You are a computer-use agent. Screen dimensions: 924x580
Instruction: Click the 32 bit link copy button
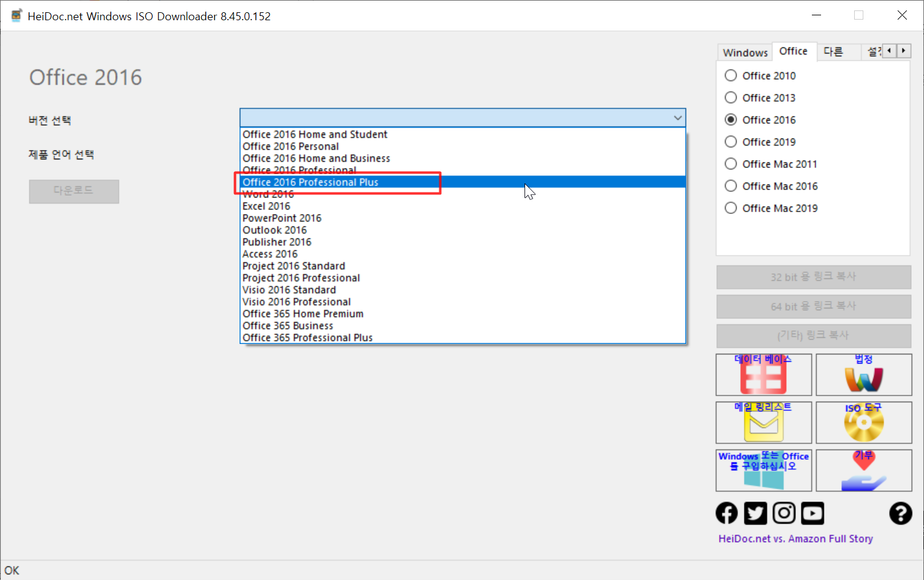pos(814,277)
